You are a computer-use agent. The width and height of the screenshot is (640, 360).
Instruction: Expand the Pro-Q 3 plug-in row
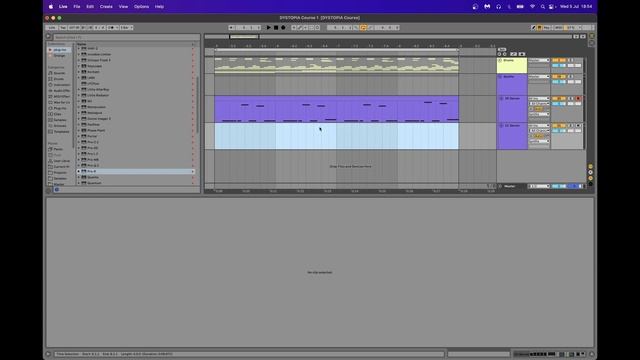79,165
